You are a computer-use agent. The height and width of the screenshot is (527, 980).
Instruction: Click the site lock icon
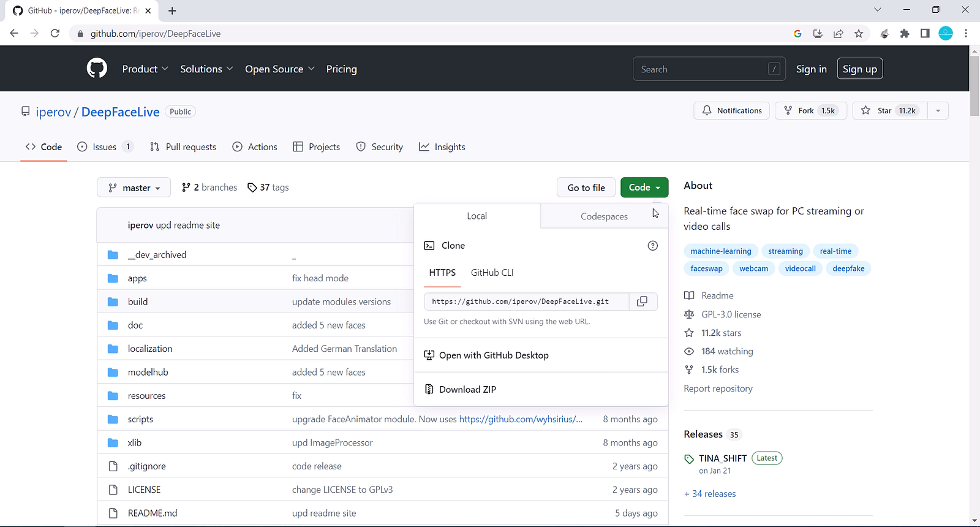coord(80,34)
